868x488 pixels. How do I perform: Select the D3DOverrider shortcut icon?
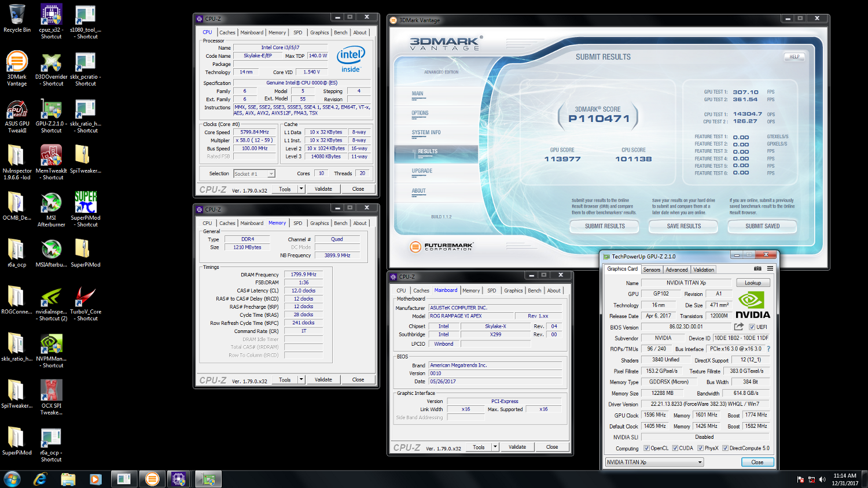click(51, 68)
